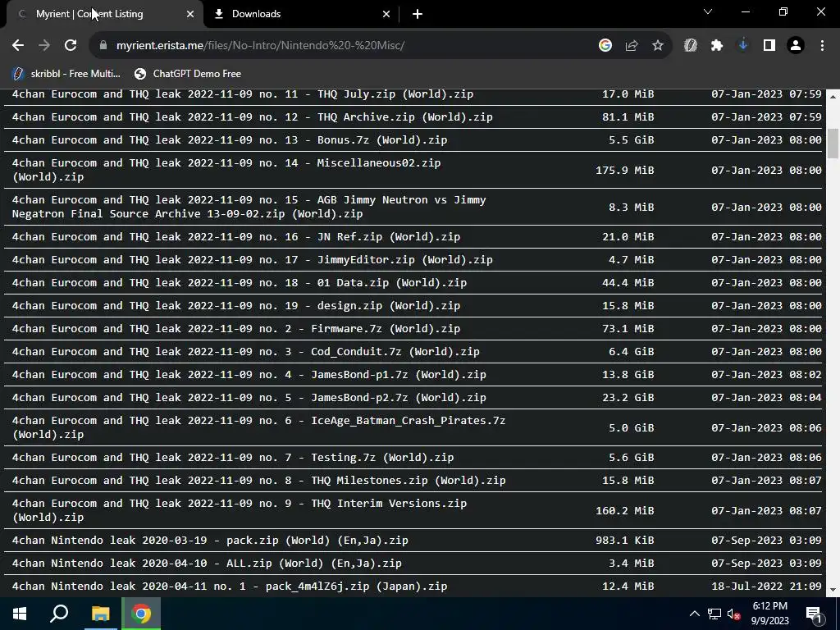
Task: Download Nintendo leak 2020-03-19 pack.zip
Action: pos(210,541)
